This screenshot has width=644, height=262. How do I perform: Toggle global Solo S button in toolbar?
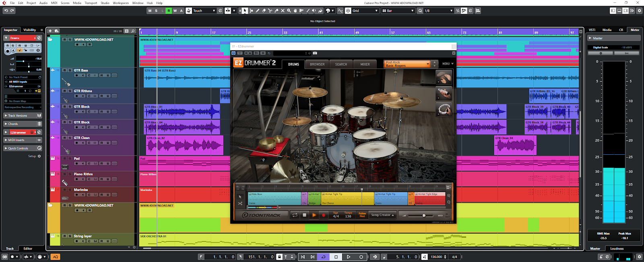coord(156,11)
